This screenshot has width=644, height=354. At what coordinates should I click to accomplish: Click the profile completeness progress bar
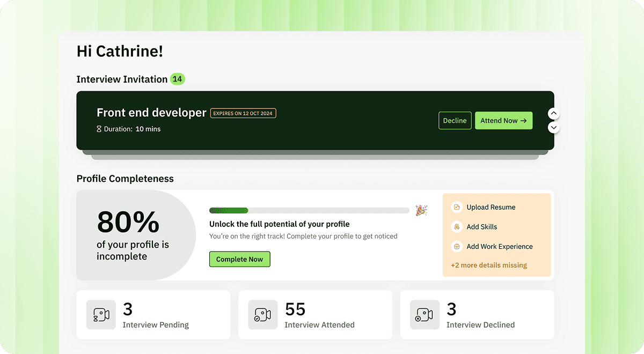point(309,211)
